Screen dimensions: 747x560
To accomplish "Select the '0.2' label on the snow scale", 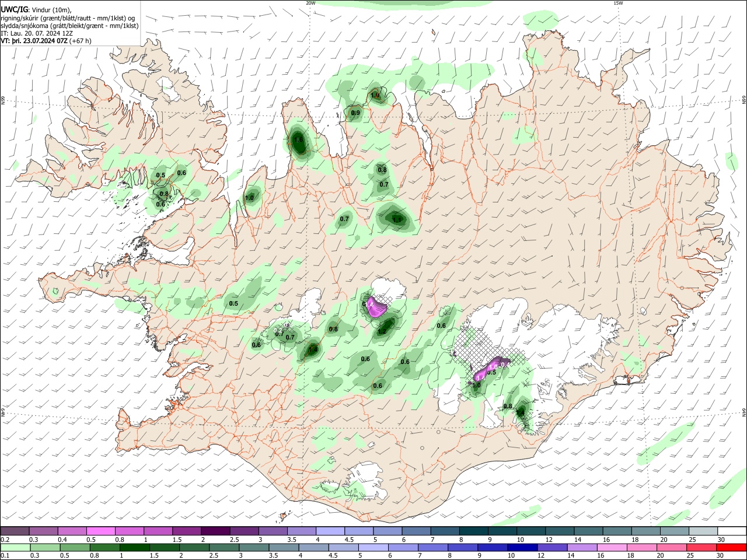I will [x=5, y=540].
